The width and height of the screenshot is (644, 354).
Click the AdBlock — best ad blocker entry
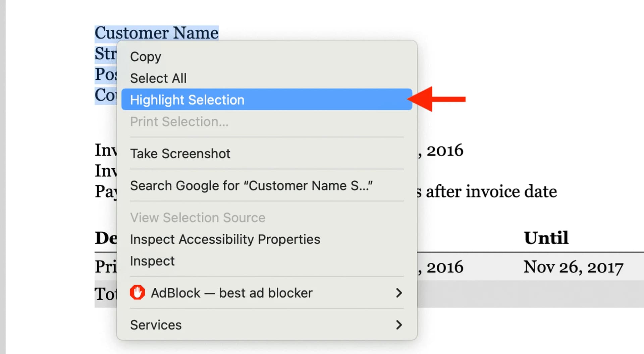coord(232,293)
